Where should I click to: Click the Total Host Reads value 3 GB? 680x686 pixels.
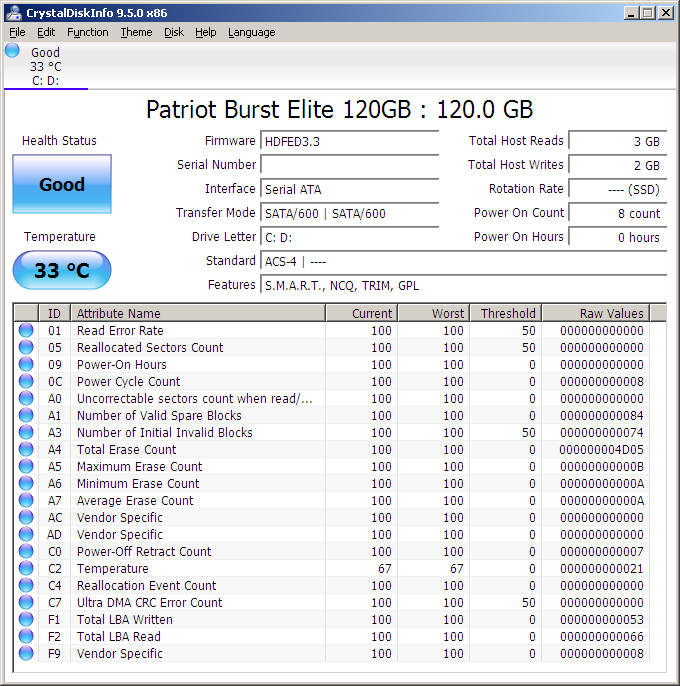(x=617, y=141)
